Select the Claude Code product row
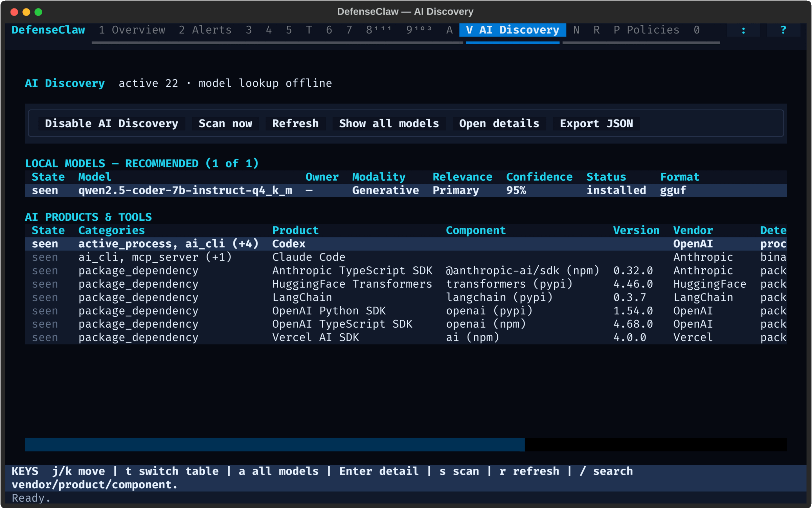 point(406,258)
